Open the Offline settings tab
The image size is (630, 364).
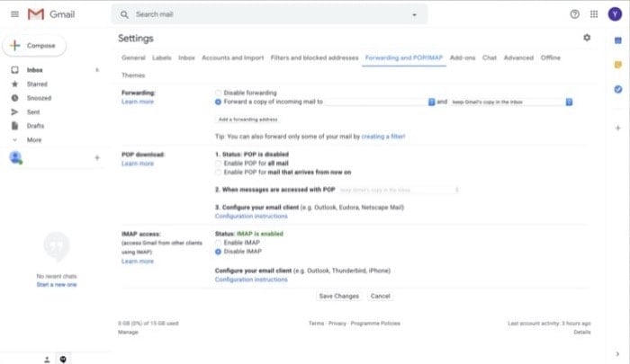click(551, 58)
